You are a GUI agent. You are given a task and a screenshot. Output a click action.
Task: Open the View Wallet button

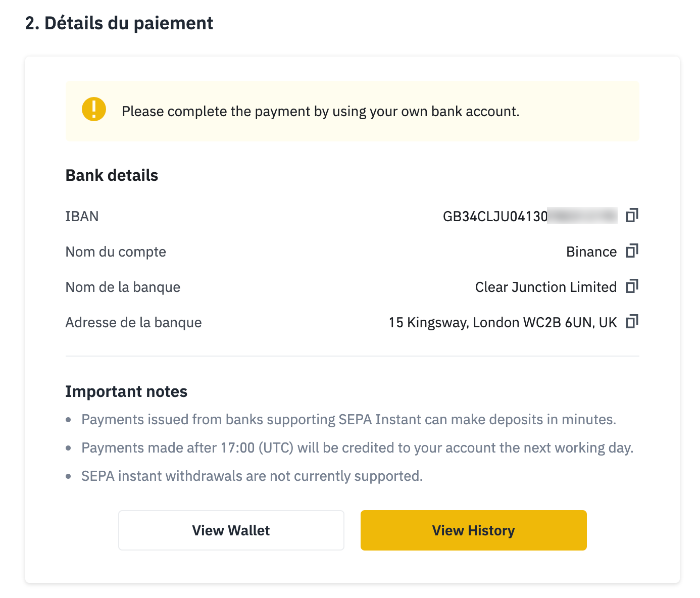tap(231, 530)
